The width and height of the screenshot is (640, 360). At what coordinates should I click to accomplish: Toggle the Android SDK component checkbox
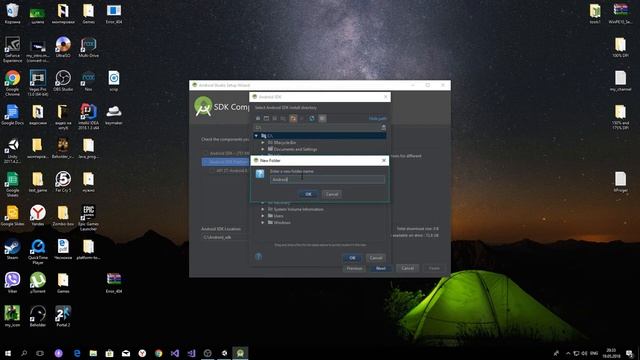205,153
